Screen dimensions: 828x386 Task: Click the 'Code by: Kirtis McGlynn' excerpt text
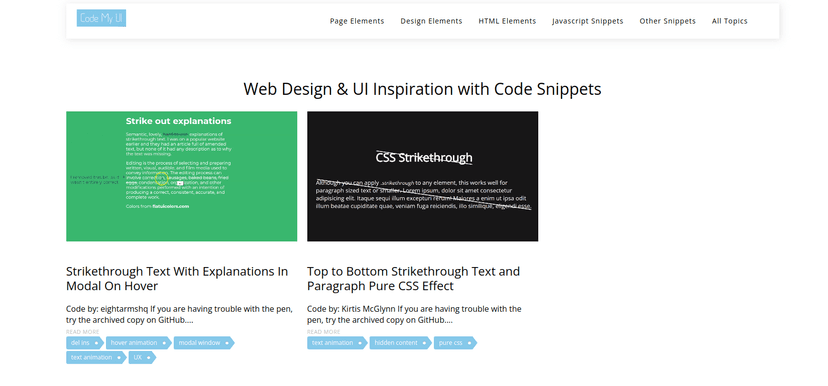[415, 314]
